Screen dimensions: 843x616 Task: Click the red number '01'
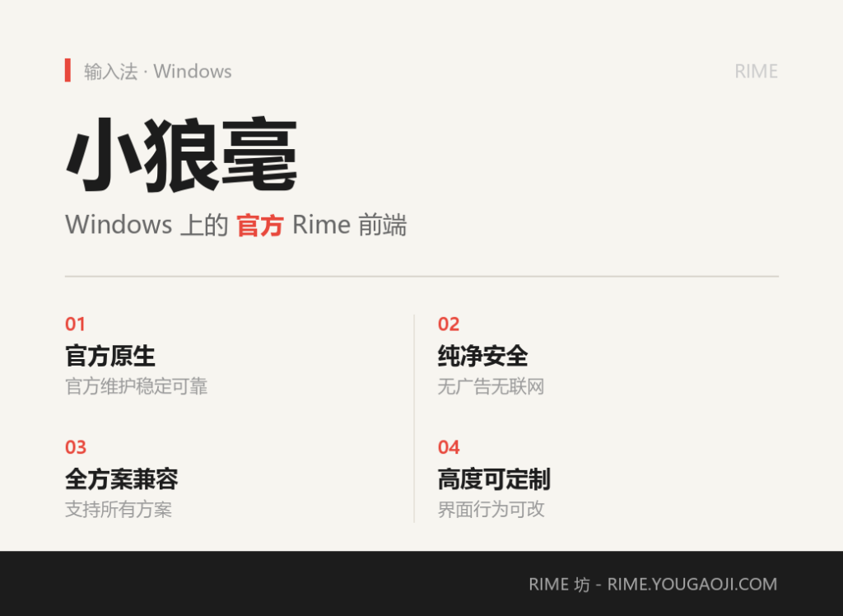click(x=75, y=324)
